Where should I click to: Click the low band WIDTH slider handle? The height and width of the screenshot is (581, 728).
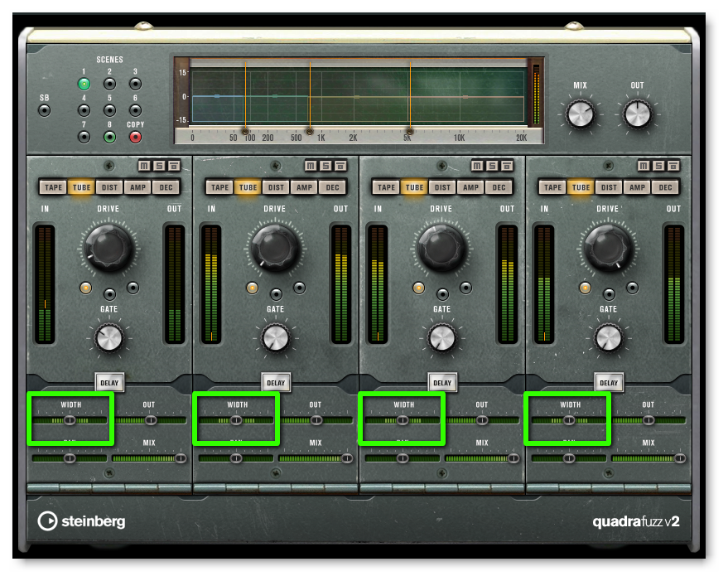point(70,421)
